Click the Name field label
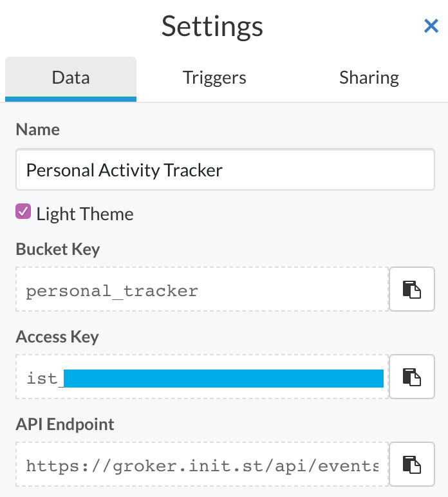 [38, 129]
